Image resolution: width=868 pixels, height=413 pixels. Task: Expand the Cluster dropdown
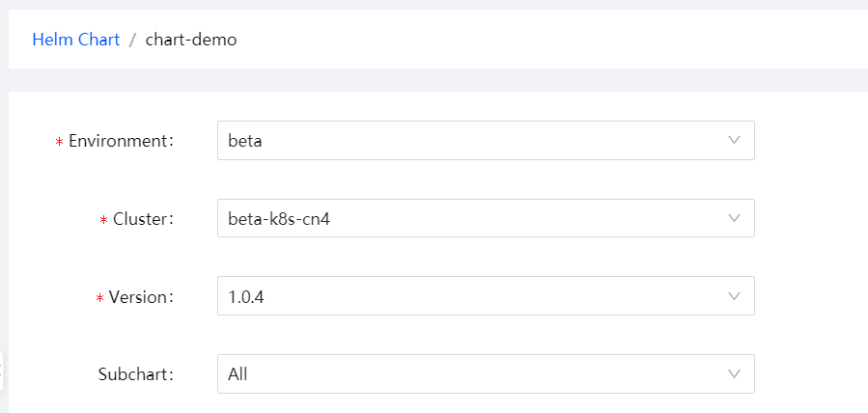[485, 219]
